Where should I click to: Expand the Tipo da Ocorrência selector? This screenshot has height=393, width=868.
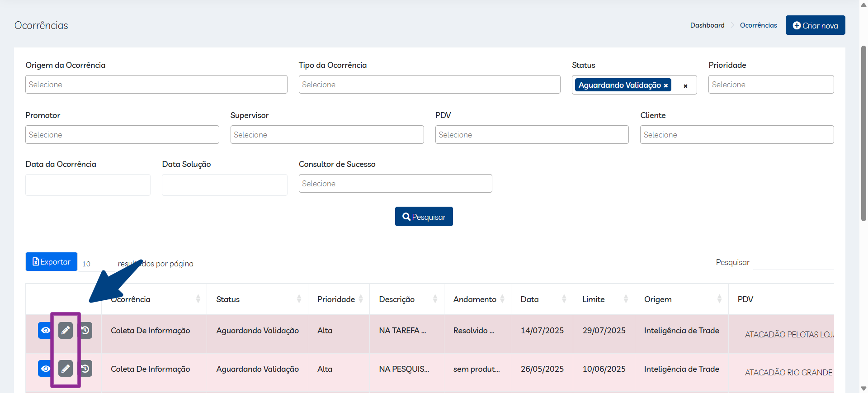coord(429,85)
